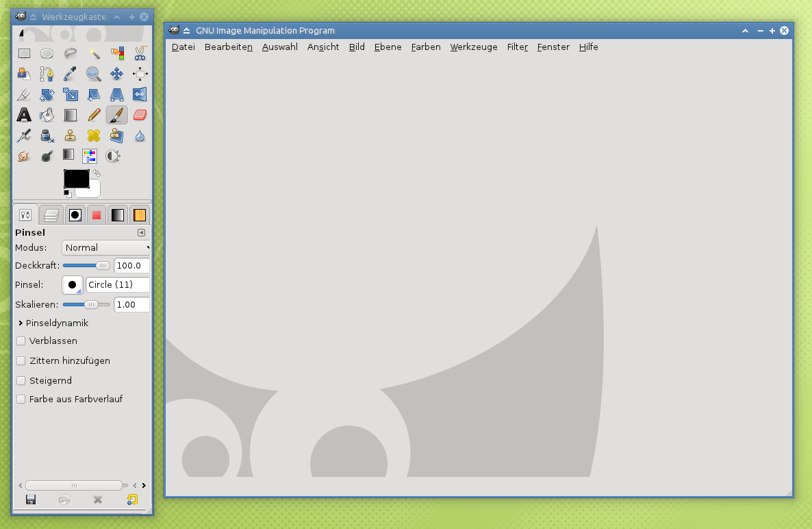Select the Select by Color tool
Screen dimensions: 812x529
tap(117, 53)
